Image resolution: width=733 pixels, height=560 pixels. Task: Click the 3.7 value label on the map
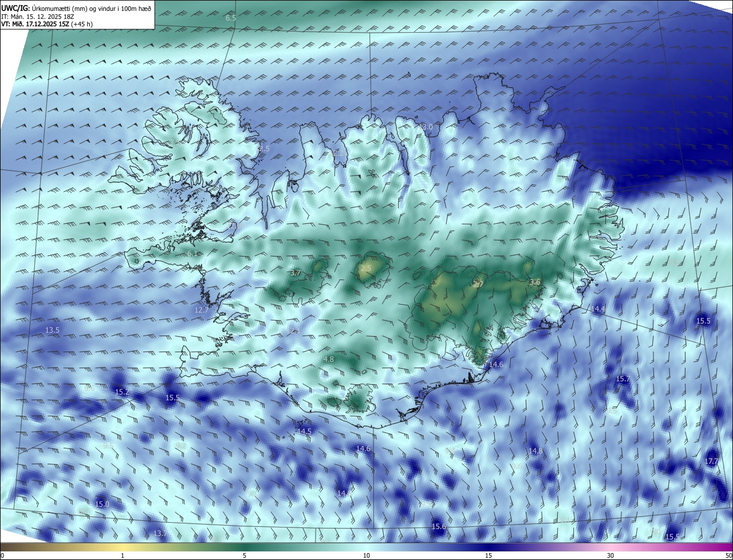(295, 273)
